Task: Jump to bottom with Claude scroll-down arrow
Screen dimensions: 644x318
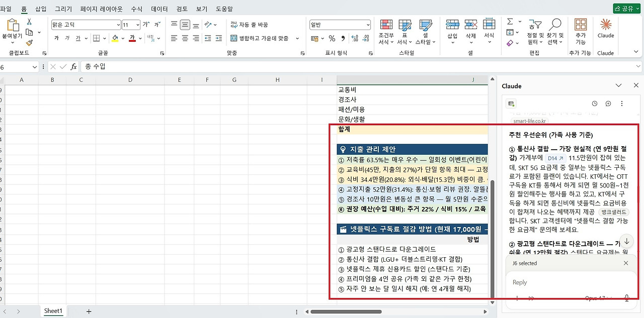Action: click(x=626, y=240)
